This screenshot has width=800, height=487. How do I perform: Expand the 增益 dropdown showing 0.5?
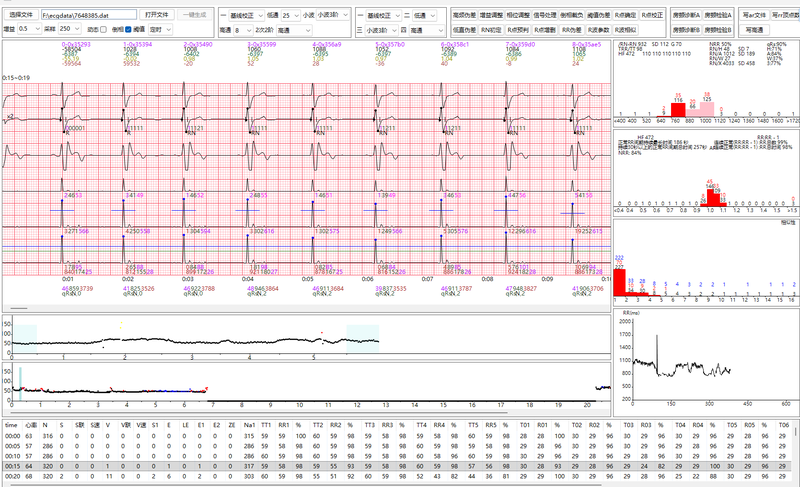click(x=28, y=31)
